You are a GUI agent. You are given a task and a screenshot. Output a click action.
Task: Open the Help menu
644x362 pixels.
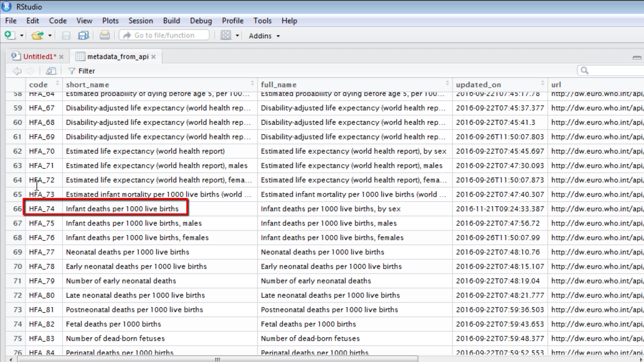[x=289, y=21]
